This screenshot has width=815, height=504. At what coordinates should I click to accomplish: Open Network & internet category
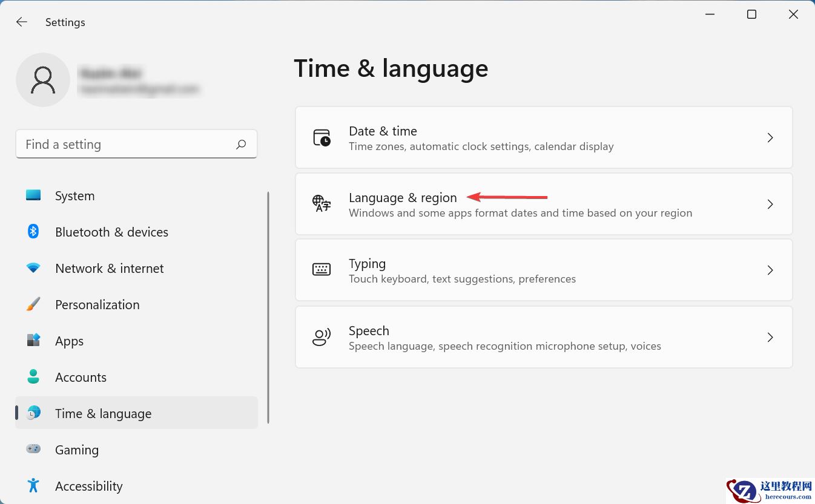[x=136, y=268]
